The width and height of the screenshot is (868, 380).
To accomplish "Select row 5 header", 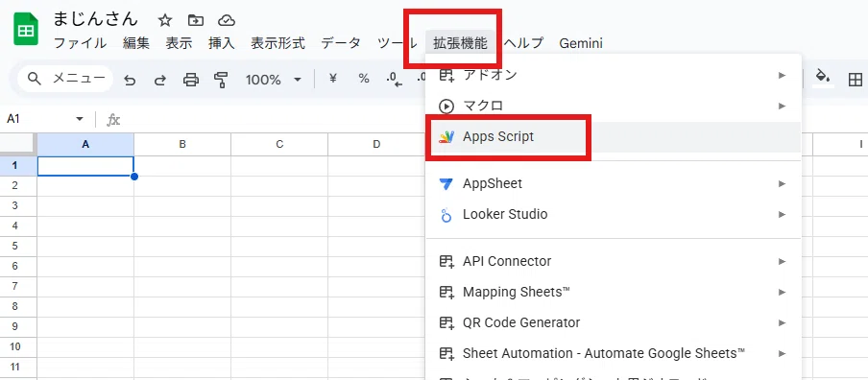I will pos(18,247).
